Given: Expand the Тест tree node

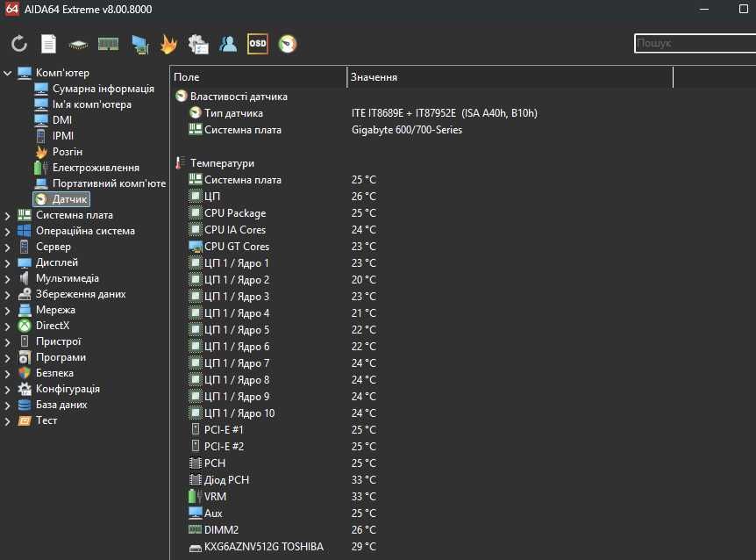Looking at the screenshot, I should click(x=7, y=421).
